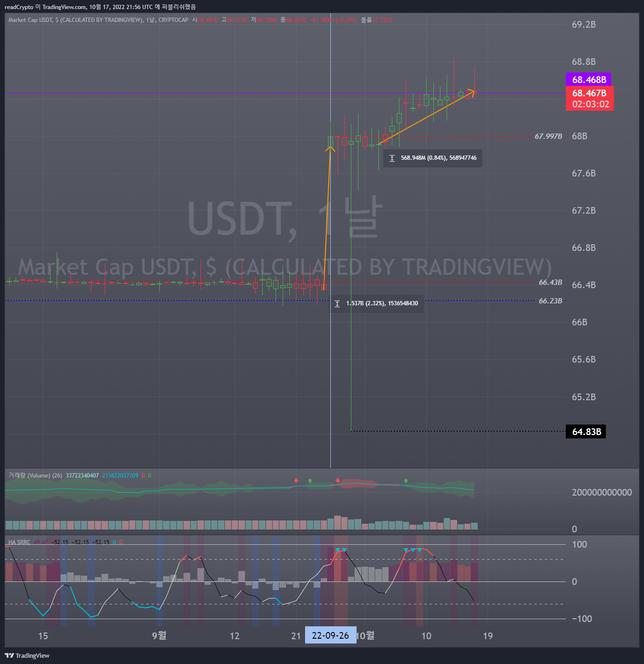This screenshot has height=664, width=644.
Task: Click the TradingView.com text in the header
Action: 64,7
